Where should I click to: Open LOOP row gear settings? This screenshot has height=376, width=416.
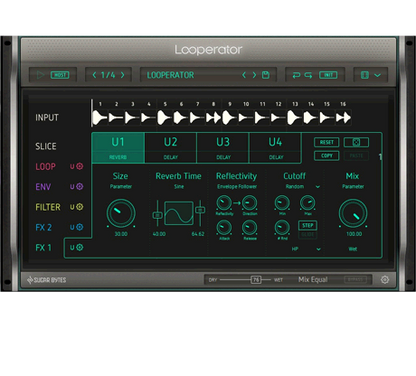click(x=80, y=166)
